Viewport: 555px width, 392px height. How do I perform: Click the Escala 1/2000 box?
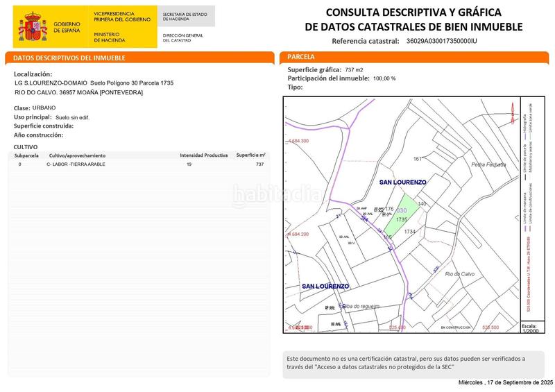tap(530, 328)
